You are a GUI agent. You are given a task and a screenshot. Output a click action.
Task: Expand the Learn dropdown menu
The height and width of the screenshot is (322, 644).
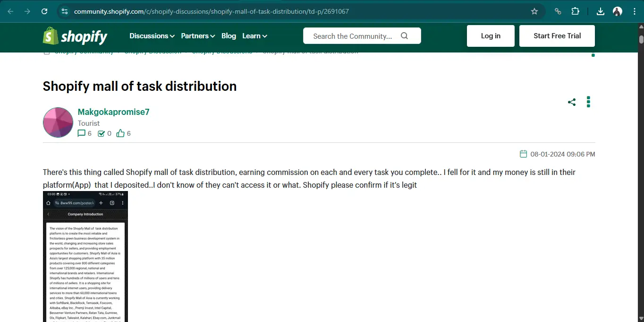(254, 36)
